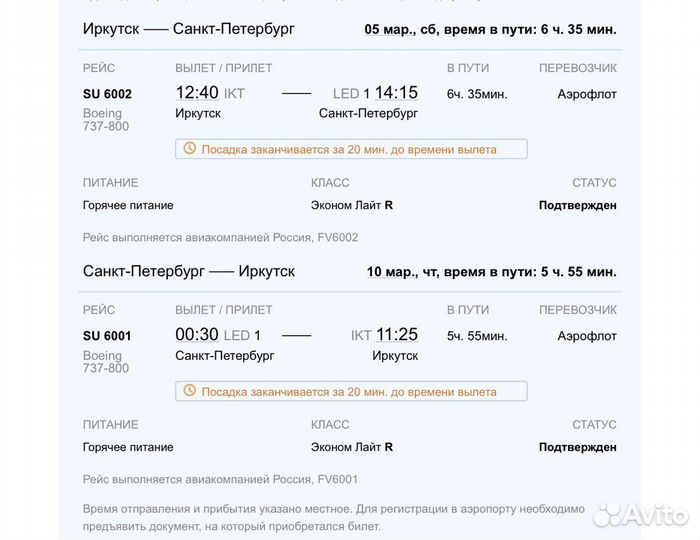This screenshot has width=700, height=540.
Task: Click departure time 00:30 LED
Action: [218, 335]
